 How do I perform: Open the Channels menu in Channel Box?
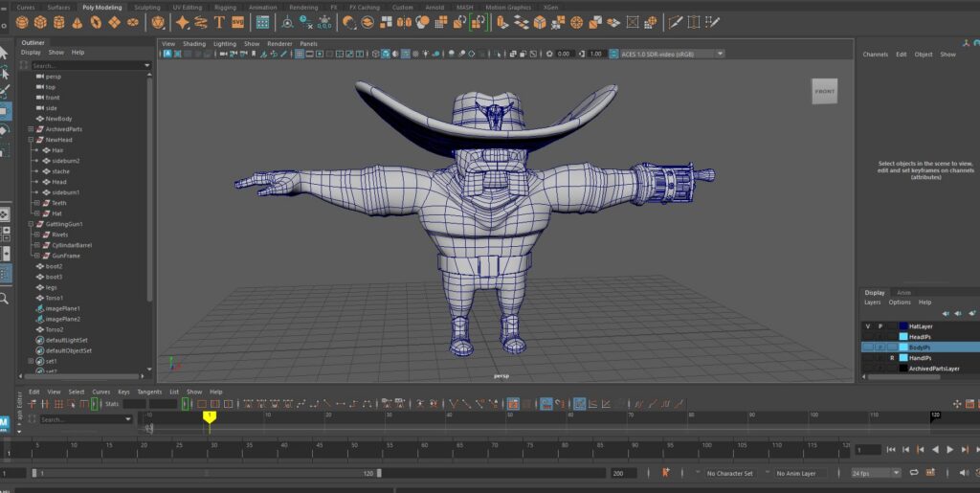tap(875, 55)
